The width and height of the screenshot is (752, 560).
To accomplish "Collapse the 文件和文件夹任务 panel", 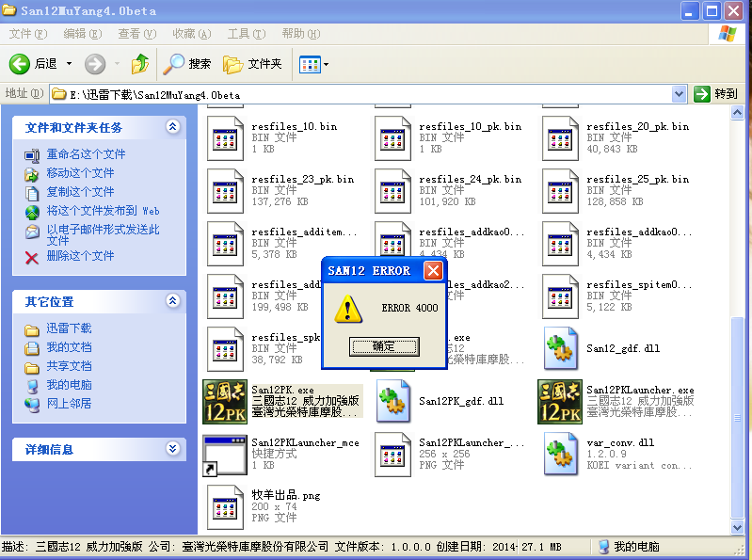I will pos(172,126).
